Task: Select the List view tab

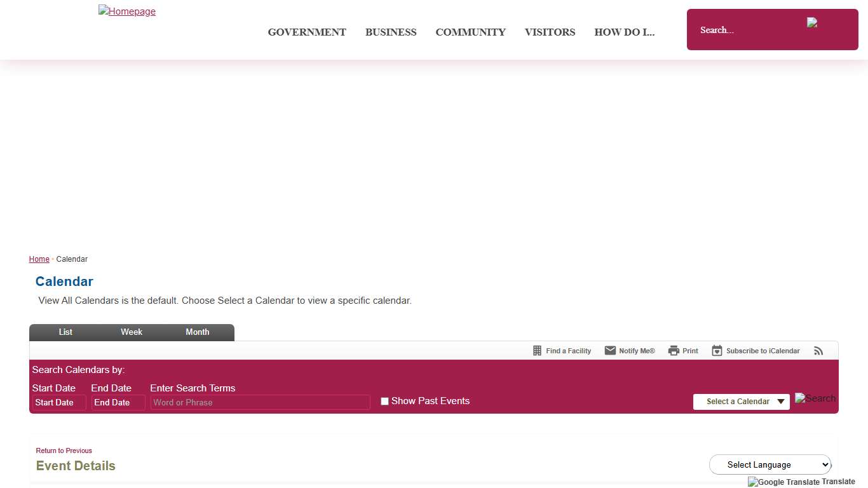Action: pos(65,332)
